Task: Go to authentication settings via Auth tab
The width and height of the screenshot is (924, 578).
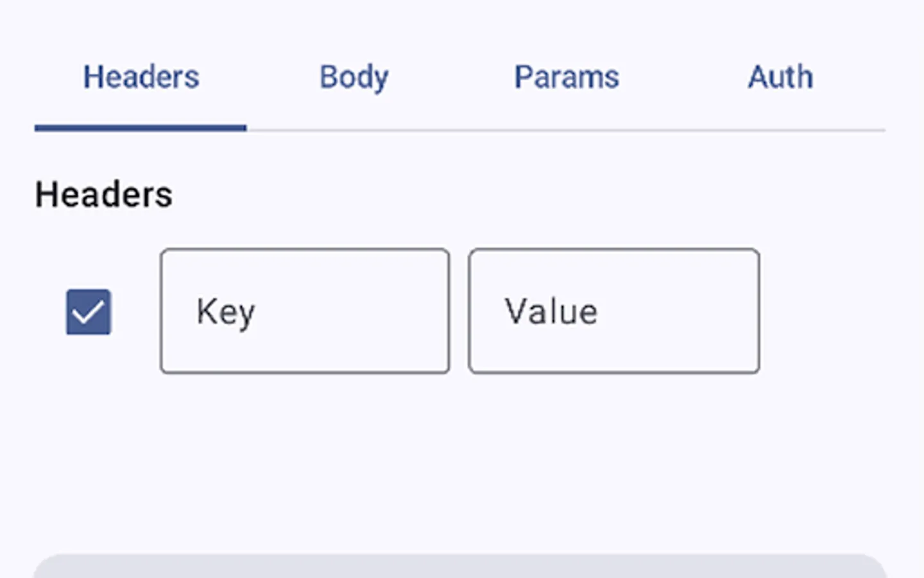Action: (780, 78)
